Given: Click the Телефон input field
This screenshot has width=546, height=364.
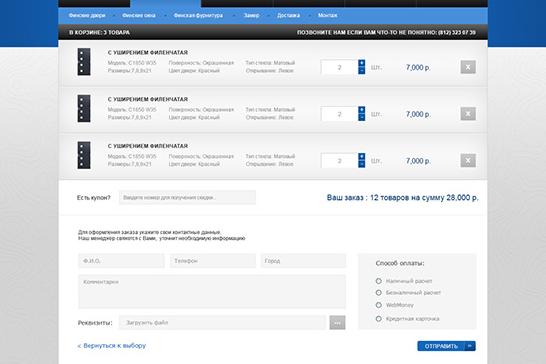Looking at the screenshot, I should tap(213, 261).
